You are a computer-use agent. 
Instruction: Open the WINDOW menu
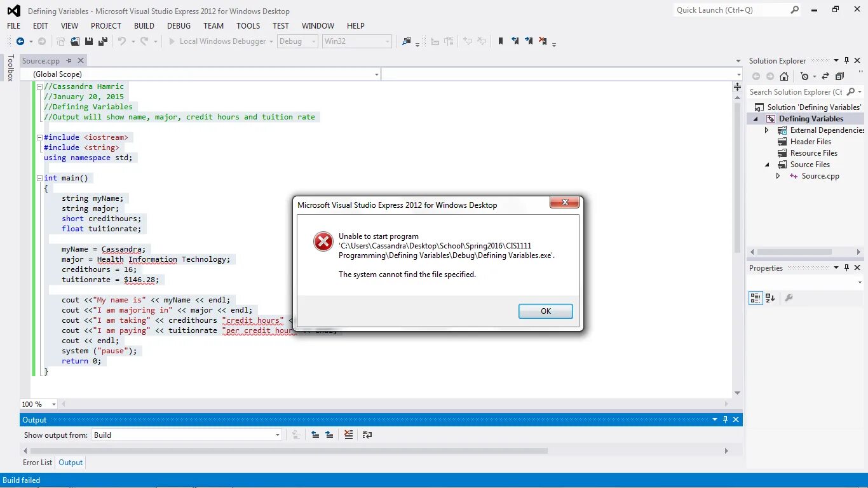[x=318, y=26]
